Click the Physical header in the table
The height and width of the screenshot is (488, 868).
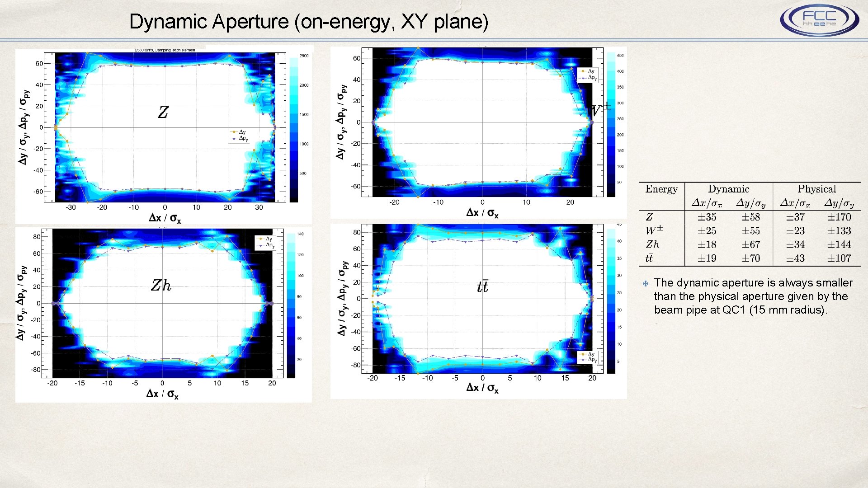pyautogui.click(x=816, y=189)
